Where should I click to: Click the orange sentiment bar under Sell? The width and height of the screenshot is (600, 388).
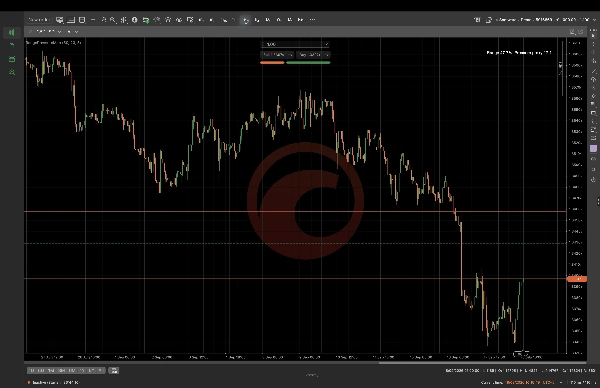pyautogui.click(x=272, y=62)
